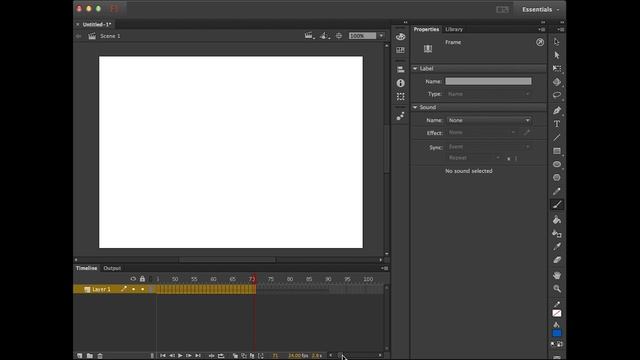Open the Sync Event dropdown
640x360 pixels.
click(x=489, y=147)
